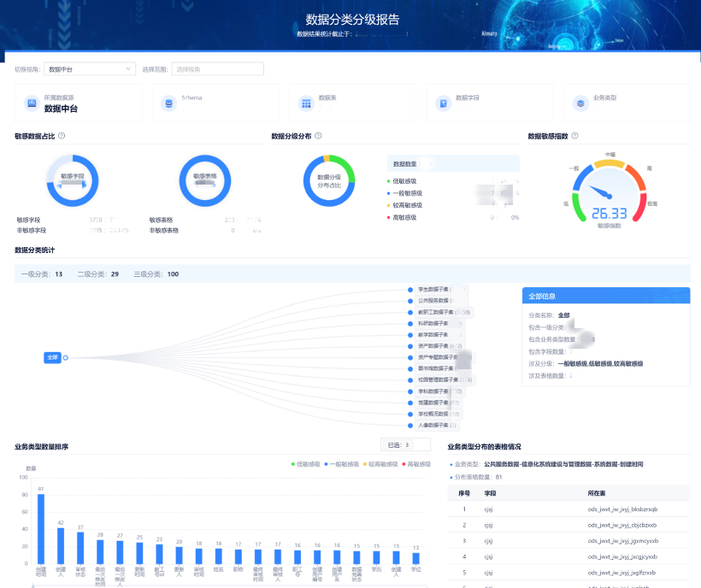Click the 81 bar for 创建时间
This screenshot has height=588, width=701.
click(41, 528)
